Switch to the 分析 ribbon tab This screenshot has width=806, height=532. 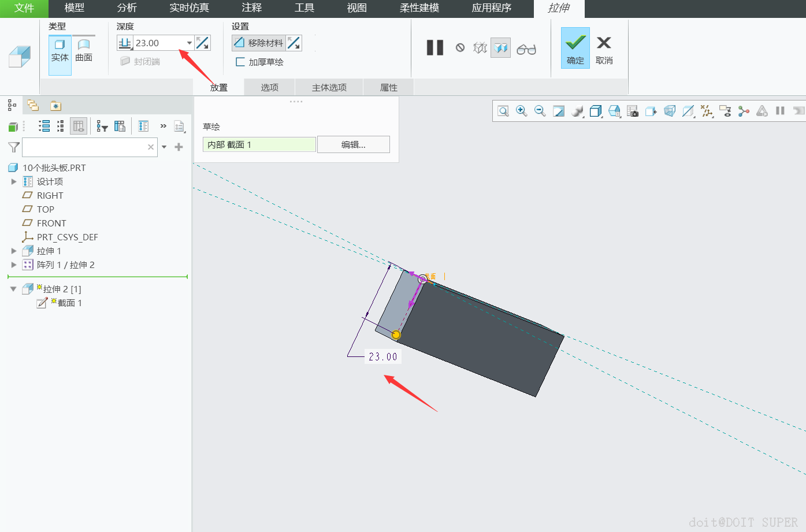[127, 8]
